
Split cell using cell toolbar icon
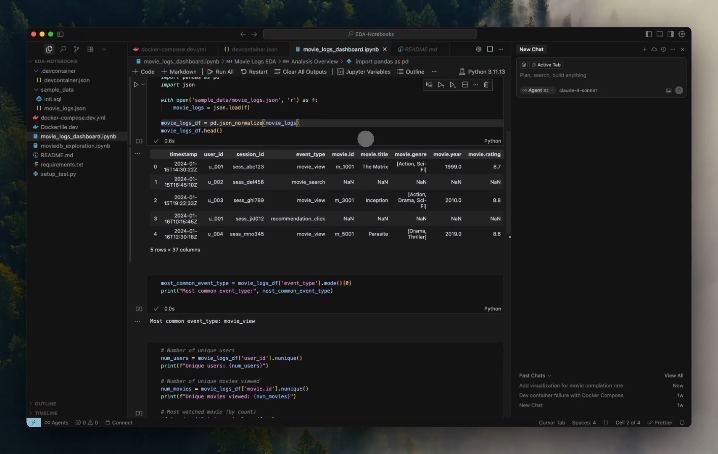[x=465, y=85]
